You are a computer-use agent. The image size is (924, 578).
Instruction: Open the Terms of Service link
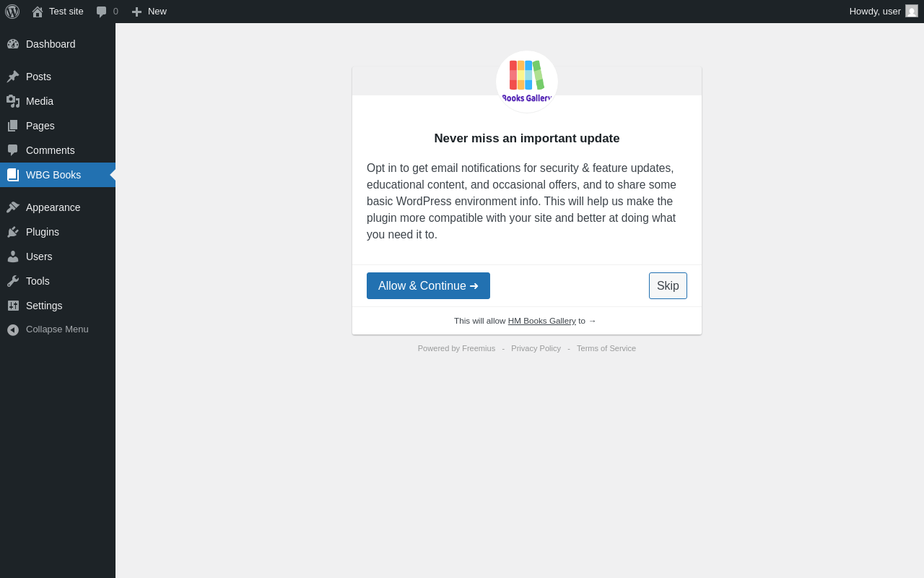pyautogui.click(x=606, y=348)
